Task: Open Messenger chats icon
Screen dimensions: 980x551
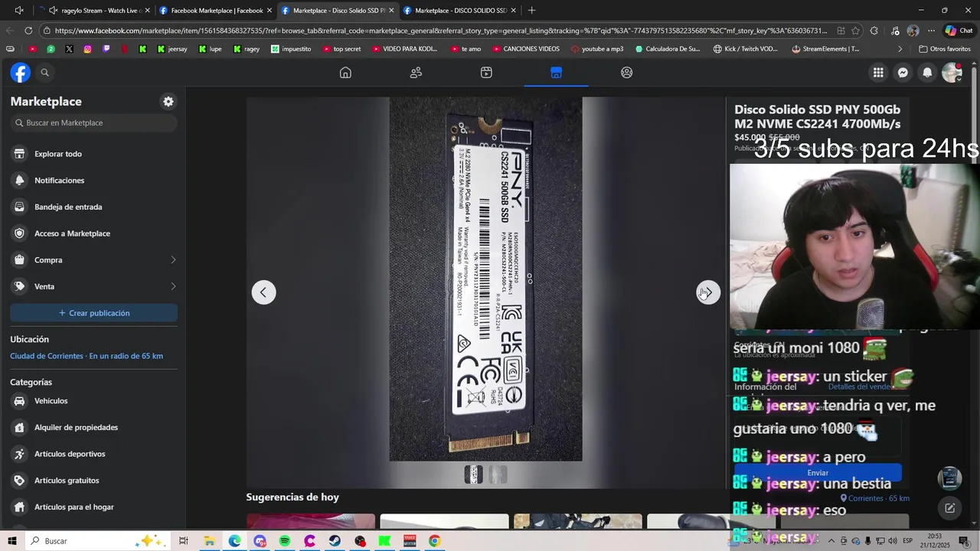Action: pos(903,73)
